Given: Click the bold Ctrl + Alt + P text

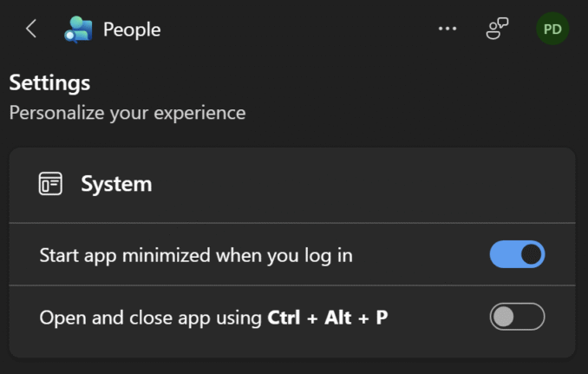Looking at the screenshot, I should [x=326, y=318].
